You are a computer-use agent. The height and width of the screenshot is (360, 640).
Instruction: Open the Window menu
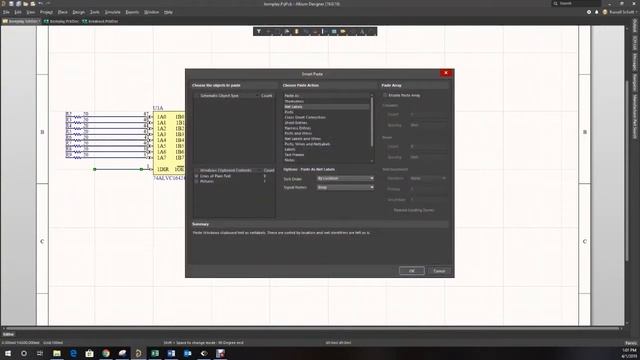click(x=151, y=12)
